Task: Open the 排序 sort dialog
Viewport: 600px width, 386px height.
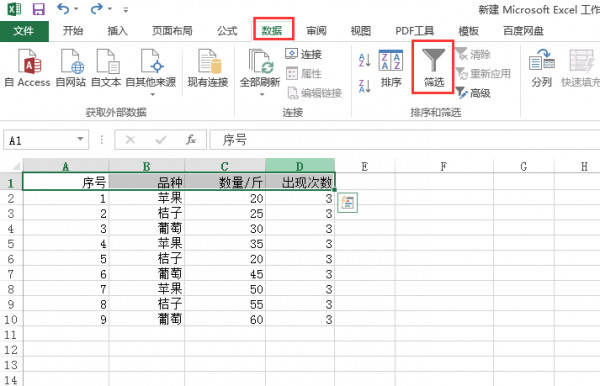Action: (x=391, y=68)
